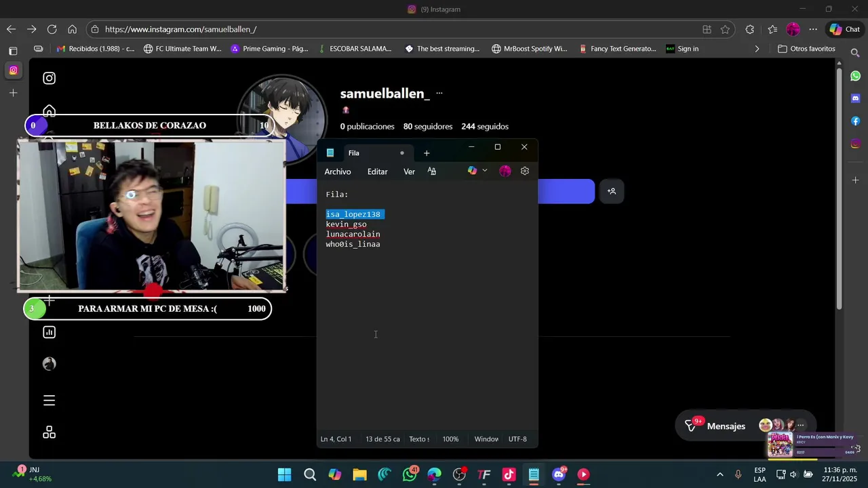Open the Prime Gaming bookmark
Image resolution: width=868 pixels, height=488 pixels.
click(x=270, y=49)
